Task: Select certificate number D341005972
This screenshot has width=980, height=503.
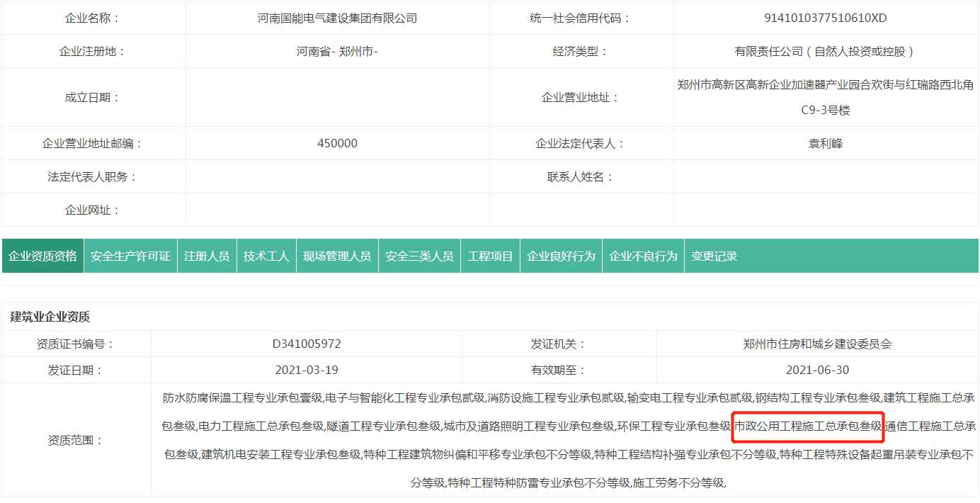Action: coord(307,344)
